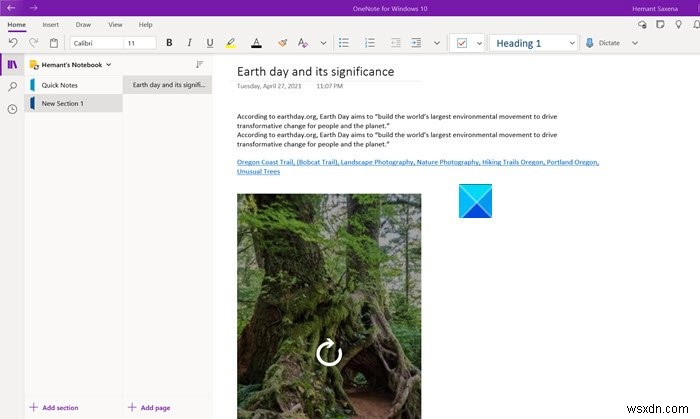This screenshot has height=419, width=700.
Task: Click the lightbulb tell me icon
Action: pos(679,25)
